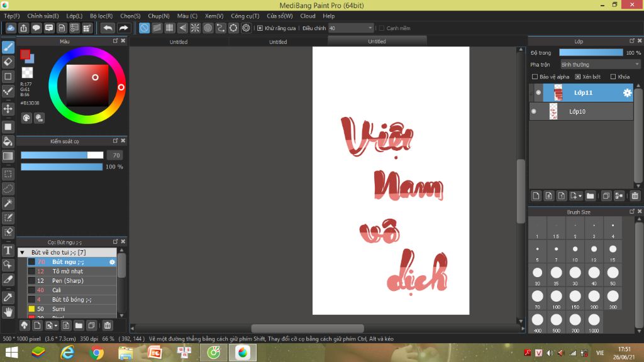Select the Bucket fill tool
The width and height of the screenshot is (644, 362).
pyautogui.click(x=8, y=141)
